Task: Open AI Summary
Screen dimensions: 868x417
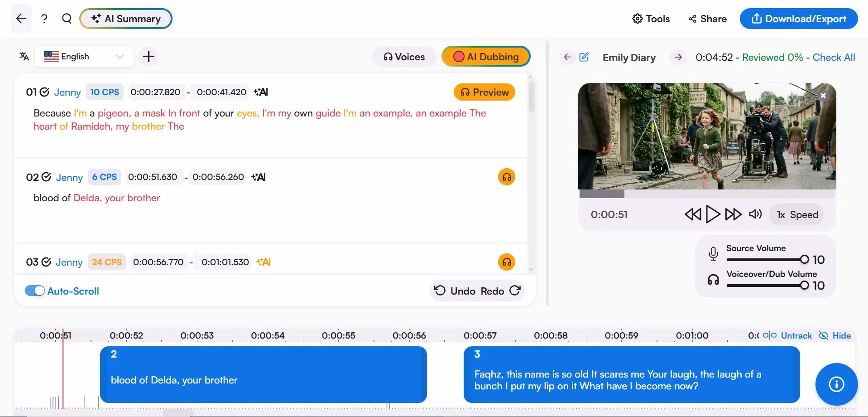Action: 126,19
